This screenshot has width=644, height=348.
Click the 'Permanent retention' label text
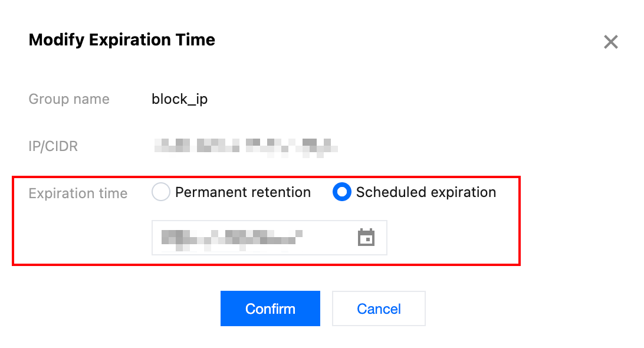[x=242, y=192]
